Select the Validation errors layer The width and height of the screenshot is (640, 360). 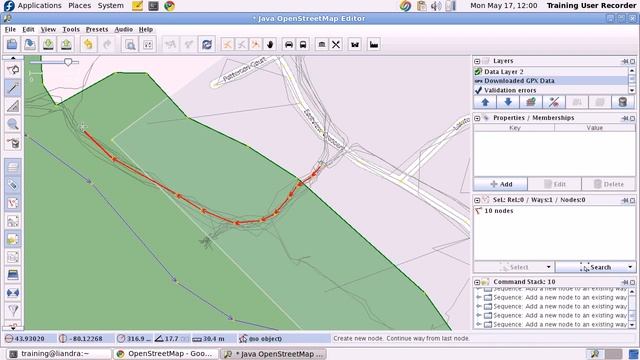click(x=551, y=90)
